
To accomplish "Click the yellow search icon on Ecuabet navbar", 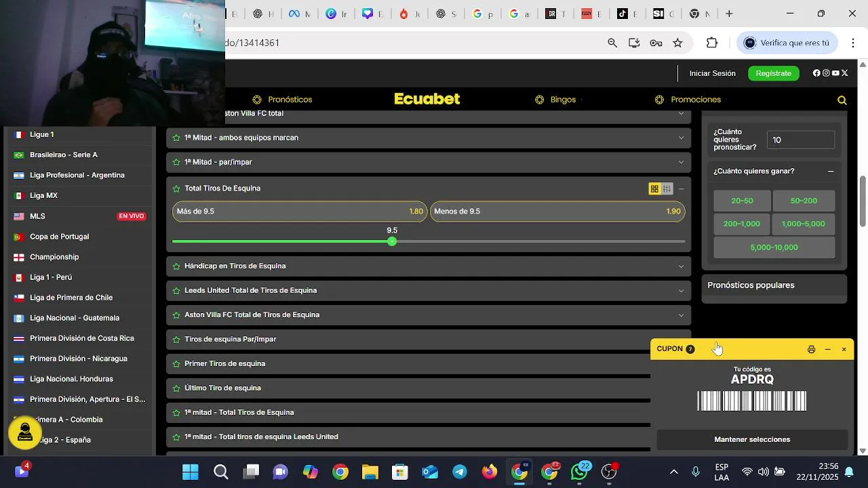I will pyautogui.click(x=842, y=100).
